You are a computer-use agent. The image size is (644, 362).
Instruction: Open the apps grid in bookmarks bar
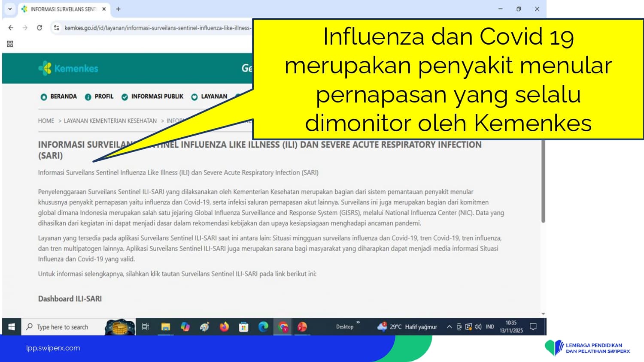10,44
